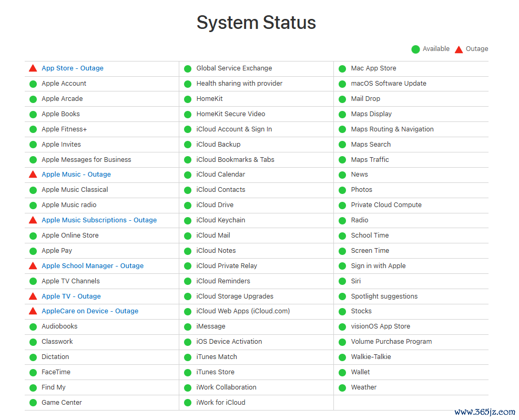Viewport: 519px width, 420px height.
Task: Select the Dictation text
Action: tap(55, 357)
